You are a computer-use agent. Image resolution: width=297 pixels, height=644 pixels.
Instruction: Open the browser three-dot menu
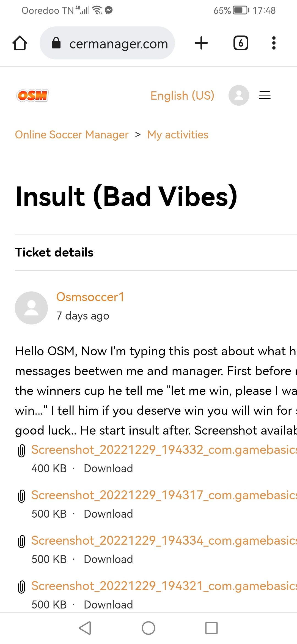(274, 43)
